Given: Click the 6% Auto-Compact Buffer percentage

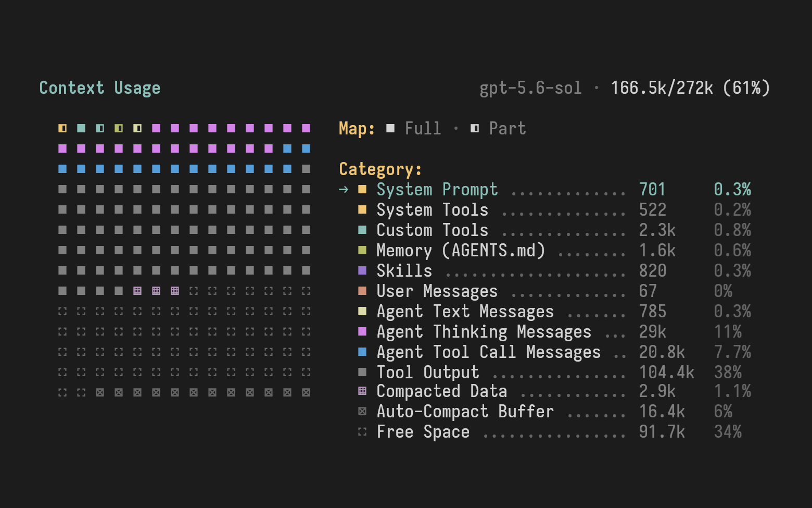Looking at the screenshot, I should [723, 412].
